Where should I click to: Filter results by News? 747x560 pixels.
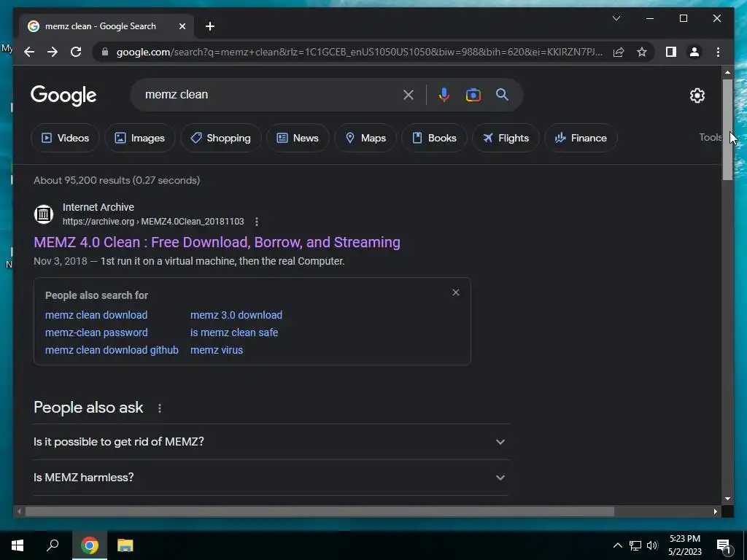point(298,138)
